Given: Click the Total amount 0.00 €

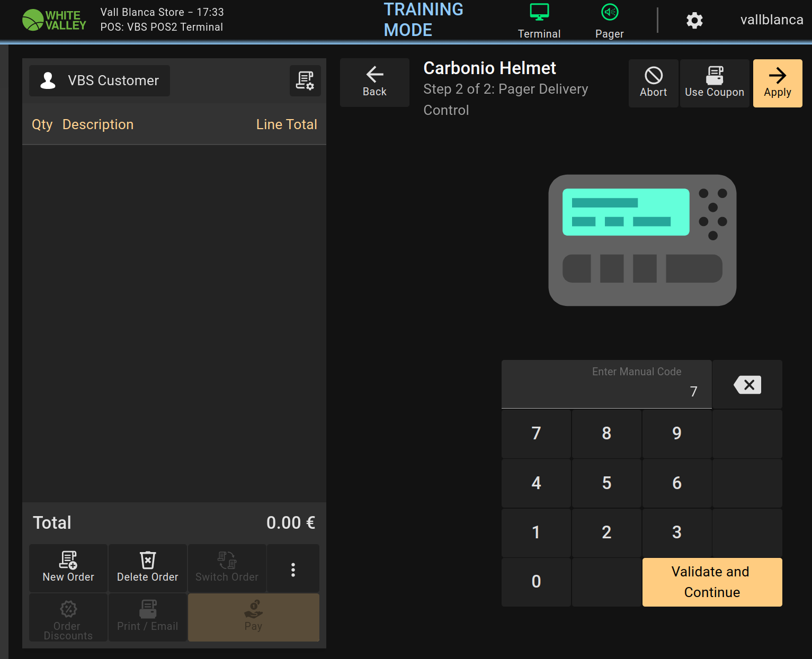Looking at the screenshot, I should coord(291,523).
